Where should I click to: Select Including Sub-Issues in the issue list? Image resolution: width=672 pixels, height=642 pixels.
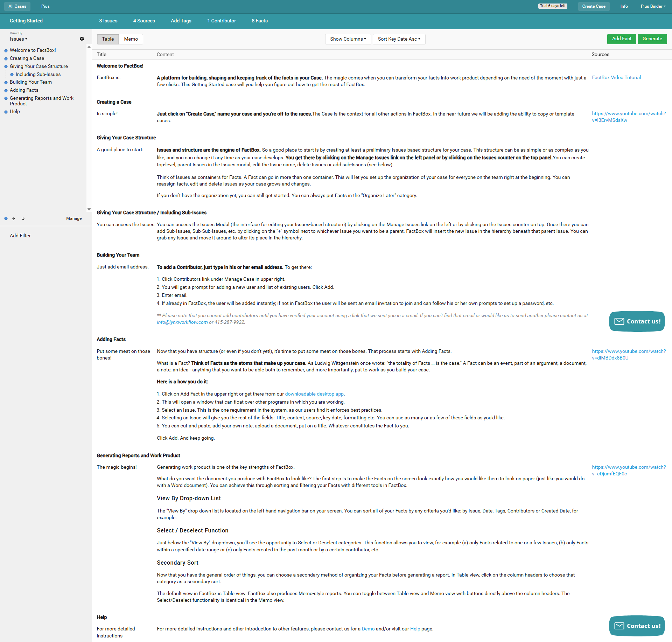(38, 74)
